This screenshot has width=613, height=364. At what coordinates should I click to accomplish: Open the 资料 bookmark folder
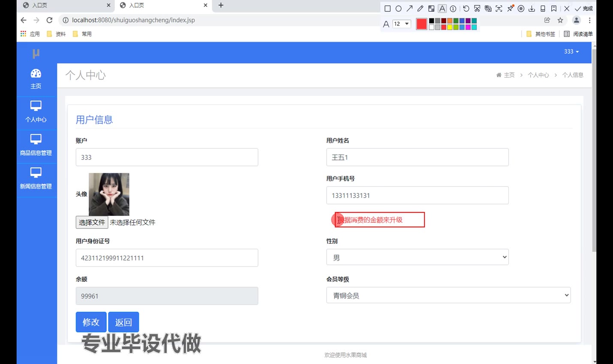(x=56, y=34)
